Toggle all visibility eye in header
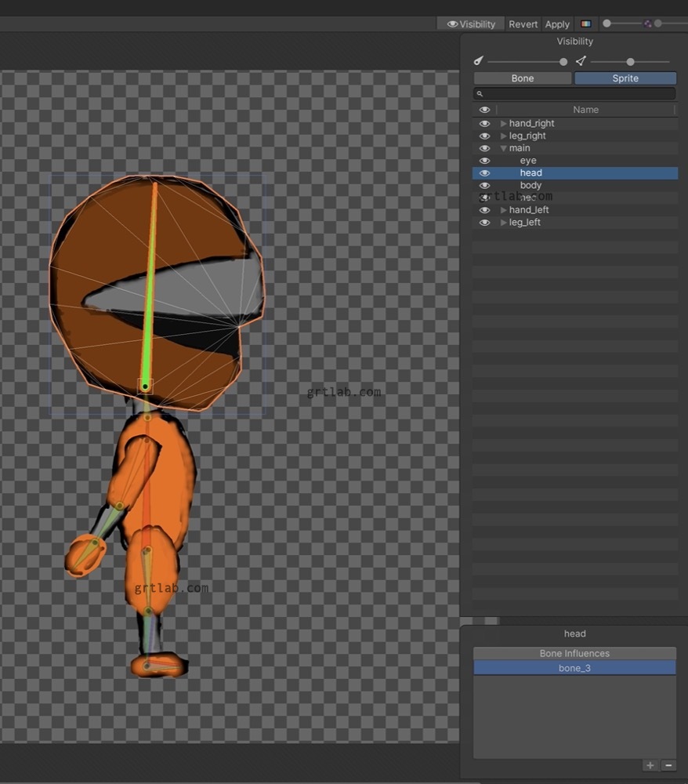The width and height of the screenshot is (688, 784). (484, 110)
